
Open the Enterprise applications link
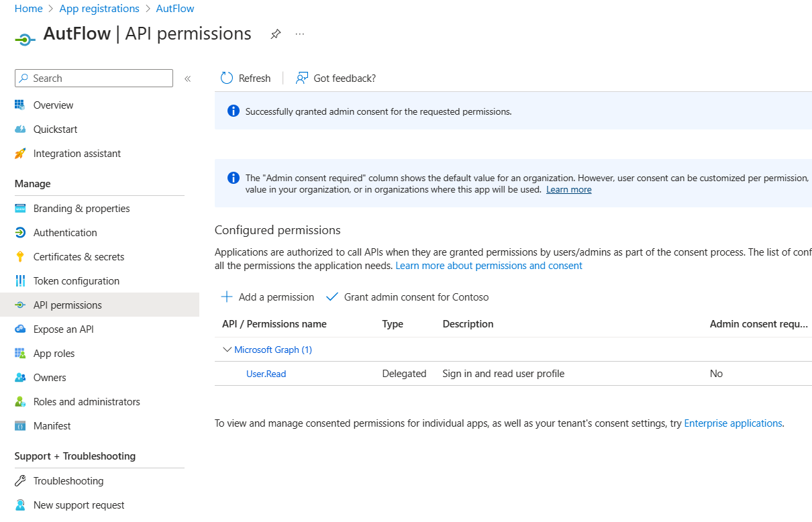[732, 423]
